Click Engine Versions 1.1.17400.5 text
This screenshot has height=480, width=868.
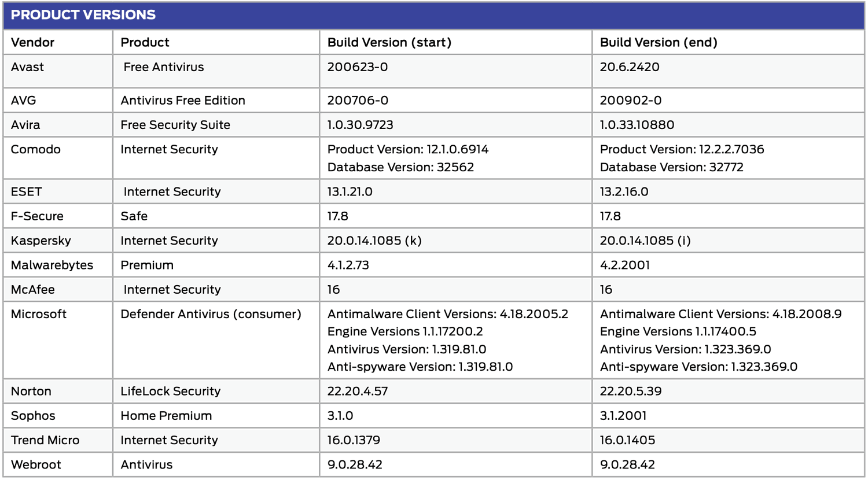(x=678, y=331)
